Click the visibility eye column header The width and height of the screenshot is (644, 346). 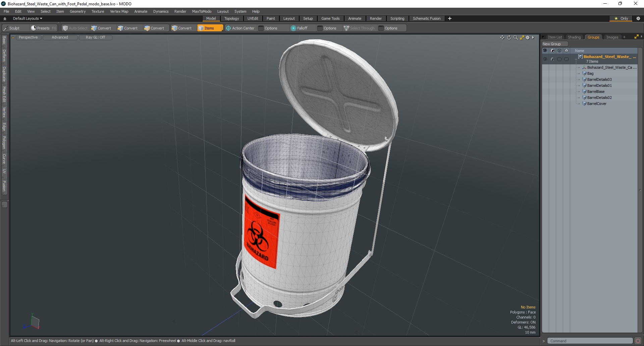(545, 51)
